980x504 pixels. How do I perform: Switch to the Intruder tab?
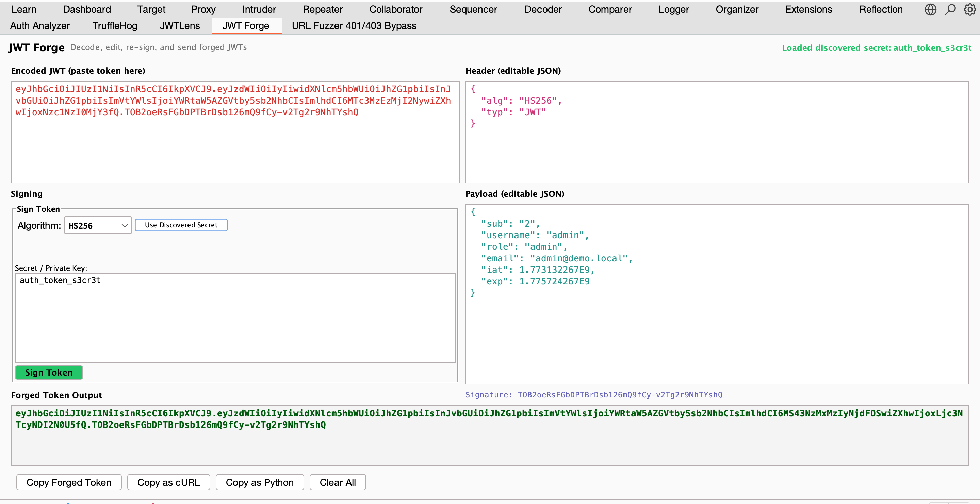[x=259, y=9]
